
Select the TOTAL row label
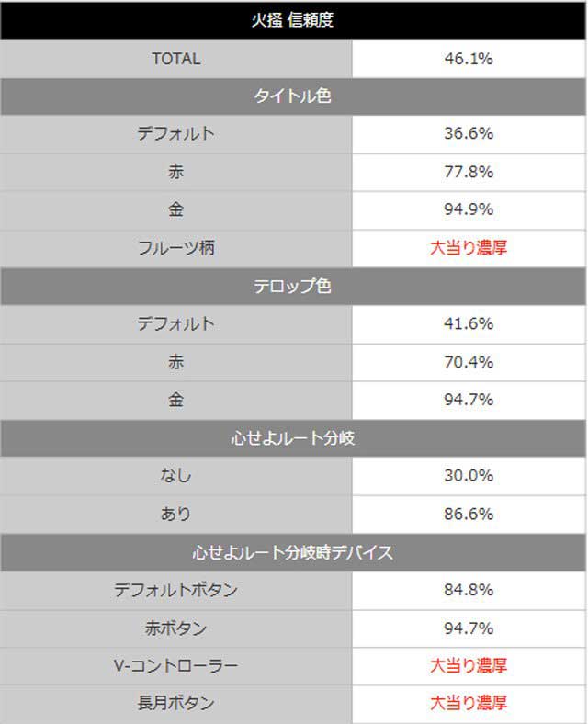point(175,59)
